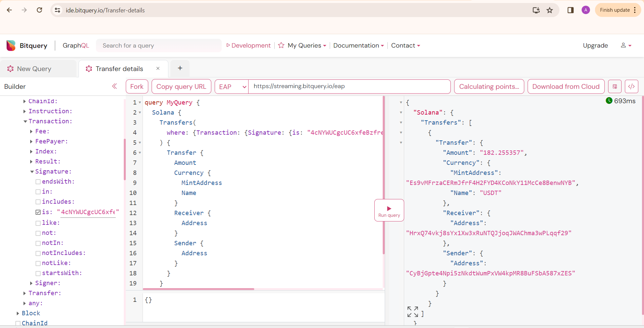Check the notLike filter checkbox

coord(38,263)
